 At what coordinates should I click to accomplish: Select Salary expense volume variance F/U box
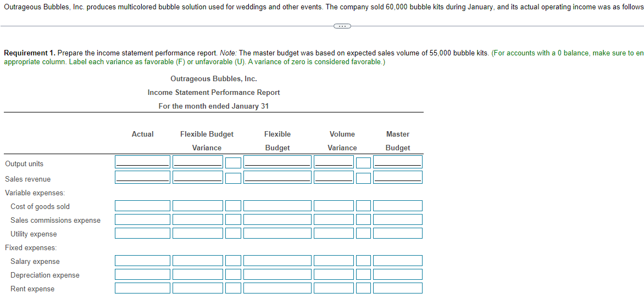pyautogui.click(x=363, y=261)
